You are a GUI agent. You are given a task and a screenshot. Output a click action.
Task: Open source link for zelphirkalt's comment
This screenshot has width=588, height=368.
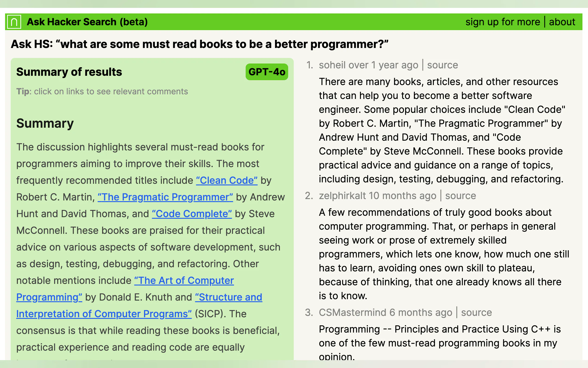(x=460, y=196)
